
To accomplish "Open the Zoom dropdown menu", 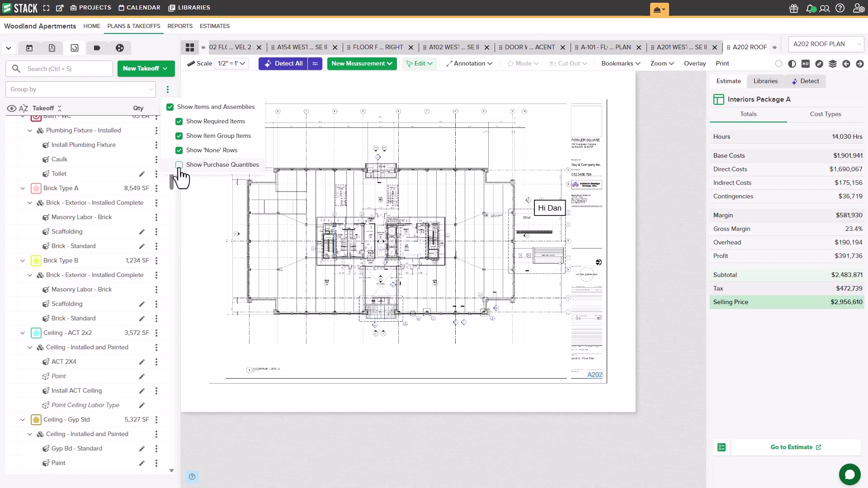I will [x=662, y=64].
